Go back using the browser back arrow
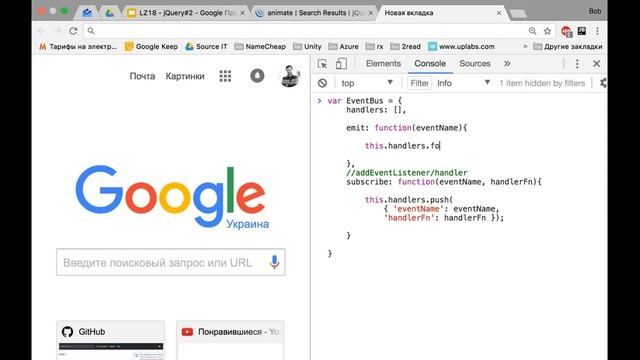This screenshot has height=360, width=640. (x=42, y=31)
